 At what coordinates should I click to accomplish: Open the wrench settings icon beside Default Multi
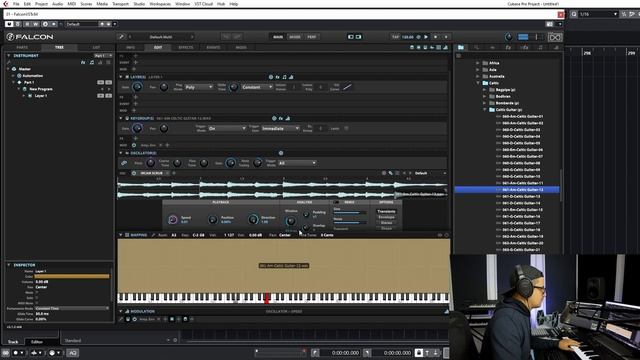pos(121,37)
